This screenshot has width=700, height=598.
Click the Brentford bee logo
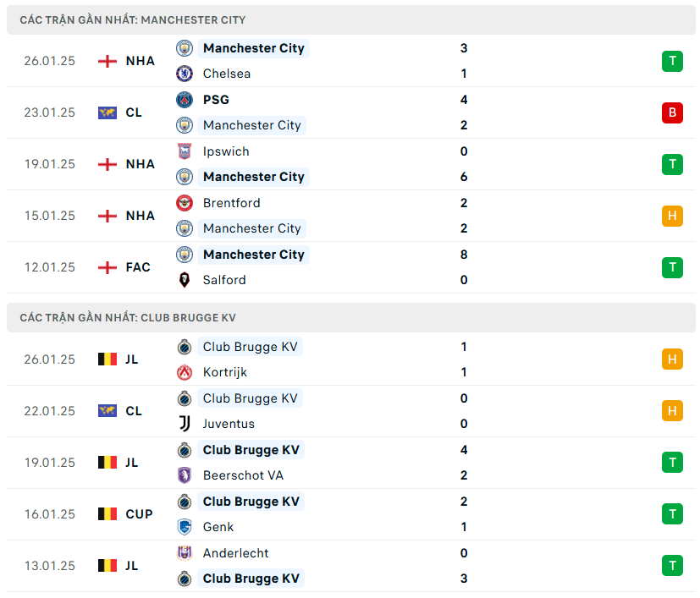(185, 203)
